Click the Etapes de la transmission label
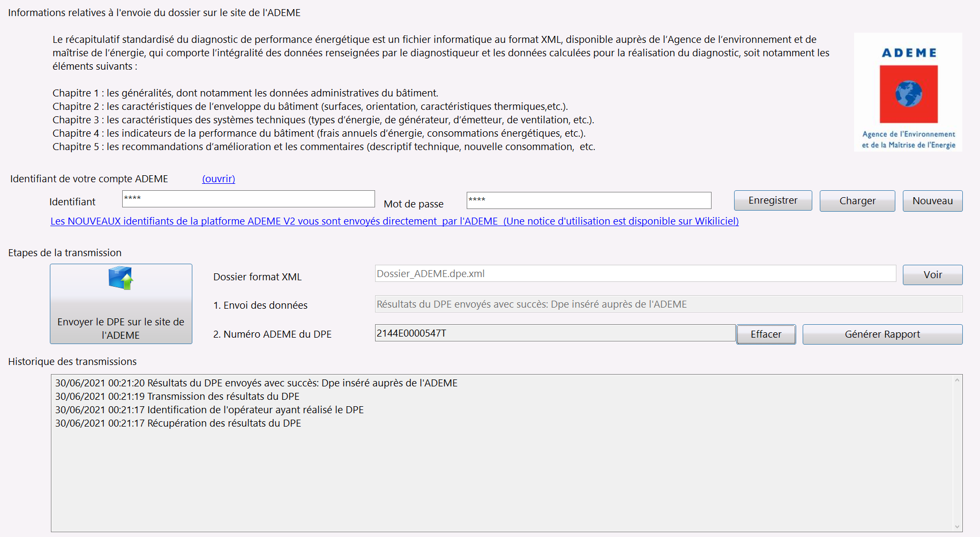Screen dimensions: 980x537 point(65,253)
